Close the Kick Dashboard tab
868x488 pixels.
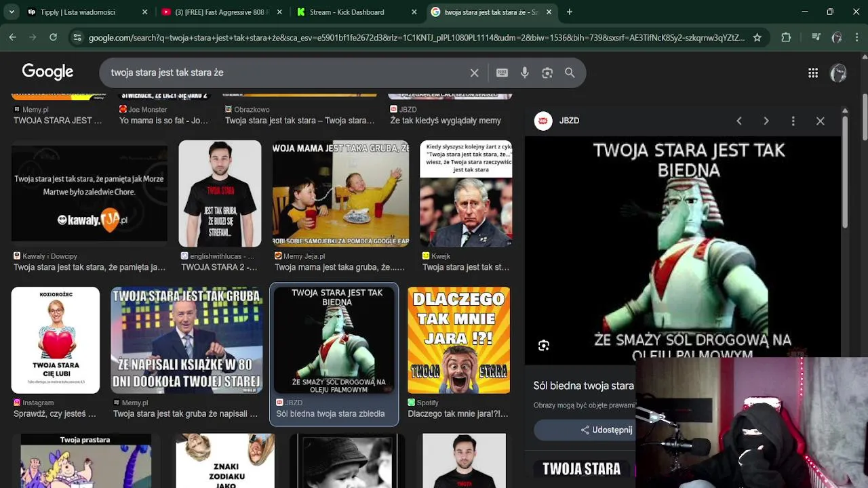point(414,12)
